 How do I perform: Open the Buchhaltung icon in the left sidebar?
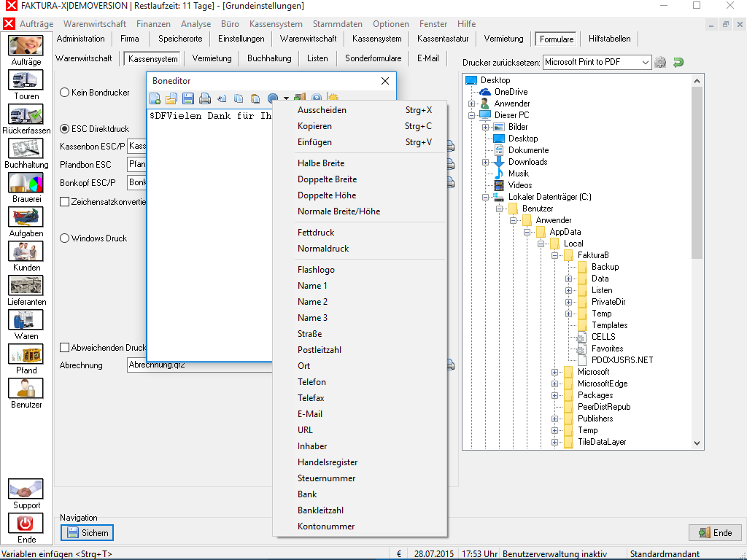(x=26, y=149)
